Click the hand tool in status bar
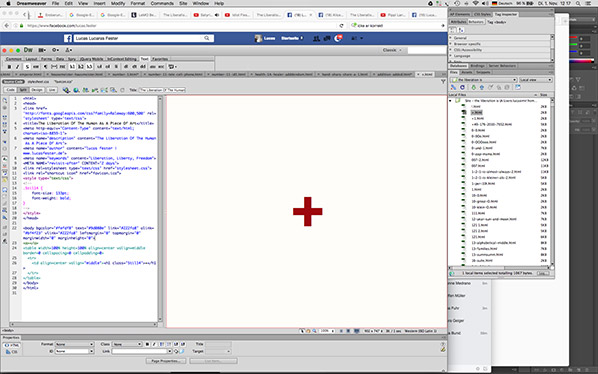 [308, 331]
